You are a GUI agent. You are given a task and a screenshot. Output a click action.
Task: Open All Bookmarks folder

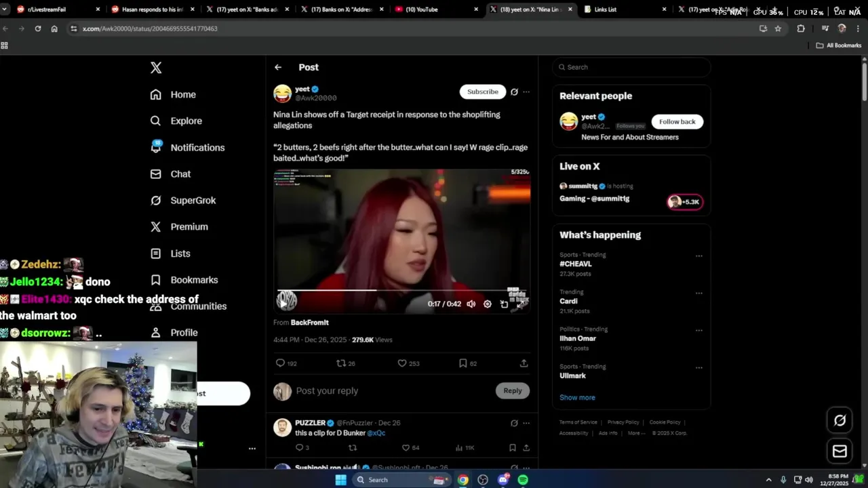839,45
